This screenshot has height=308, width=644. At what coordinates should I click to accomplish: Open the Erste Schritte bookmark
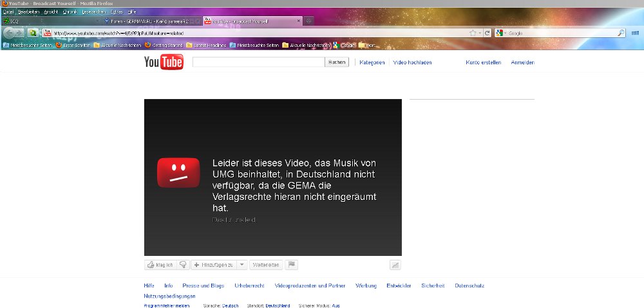tap(73, 45)
